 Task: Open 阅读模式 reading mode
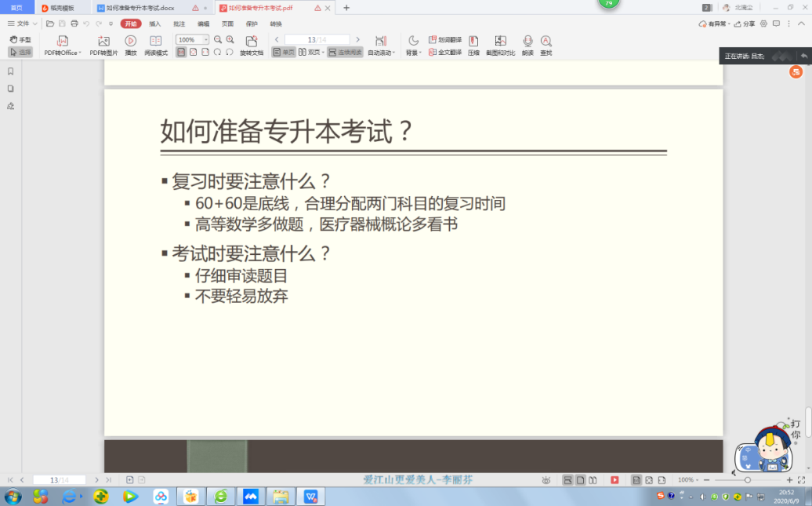(156, 46)
